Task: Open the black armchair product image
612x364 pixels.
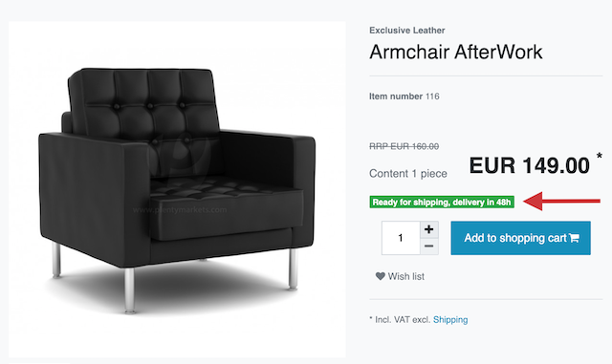Action: (x=177, y=189)
